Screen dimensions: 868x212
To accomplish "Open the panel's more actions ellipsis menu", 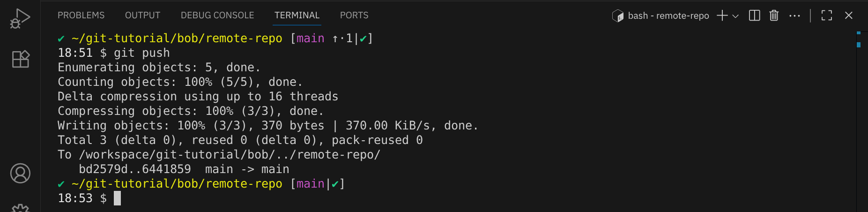I will [794, 15].
